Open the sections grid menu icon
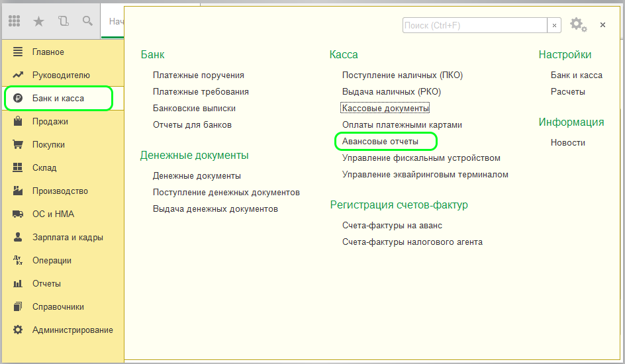 point(15,21)
